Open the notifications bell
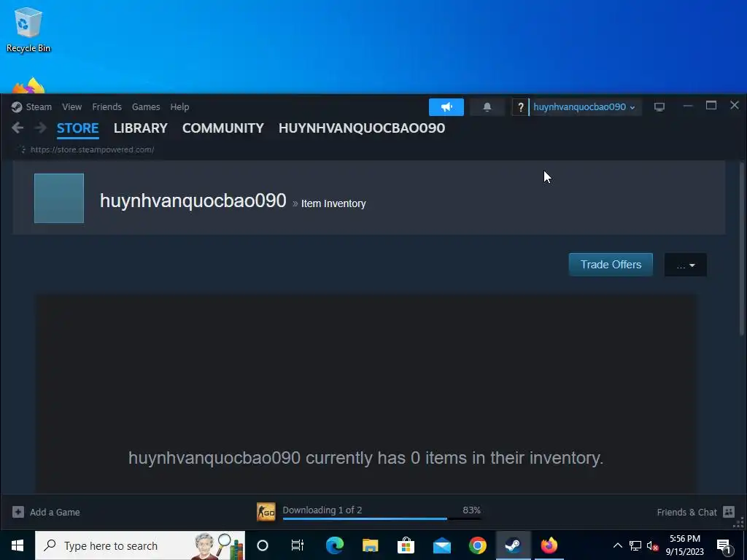 pyautogui.click(x=487, y=107)
